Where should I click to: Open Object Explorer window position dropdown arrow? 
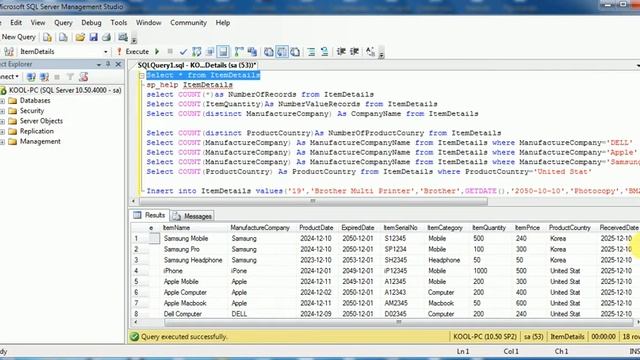pyautogui.click(x=99, y=64)
